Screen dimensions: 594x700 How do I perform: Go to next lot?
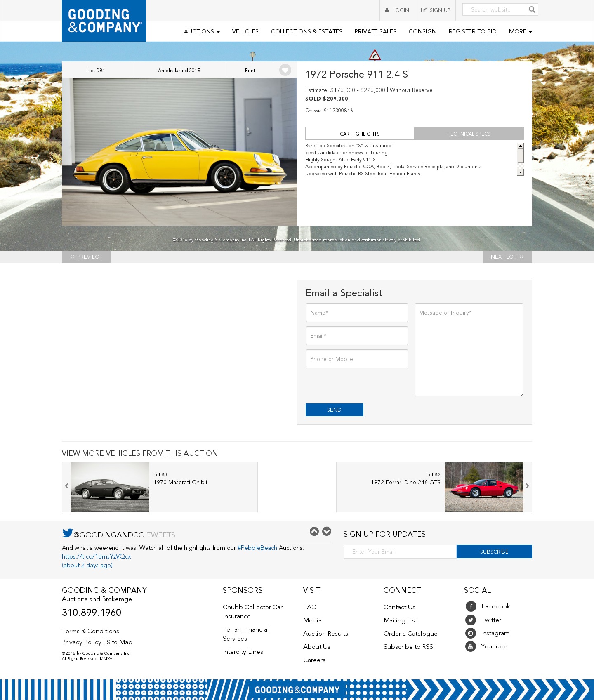pos(507,257)
